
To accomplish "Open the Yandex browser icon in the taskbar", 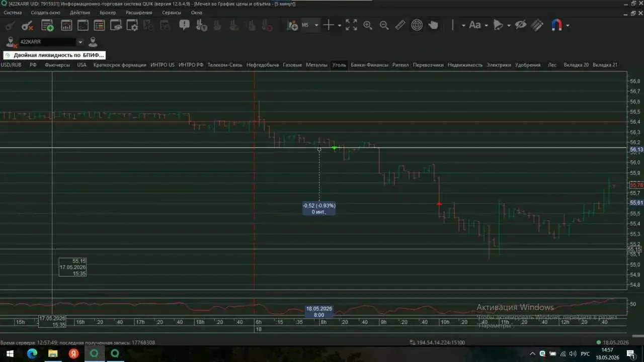I will [73, 353].
